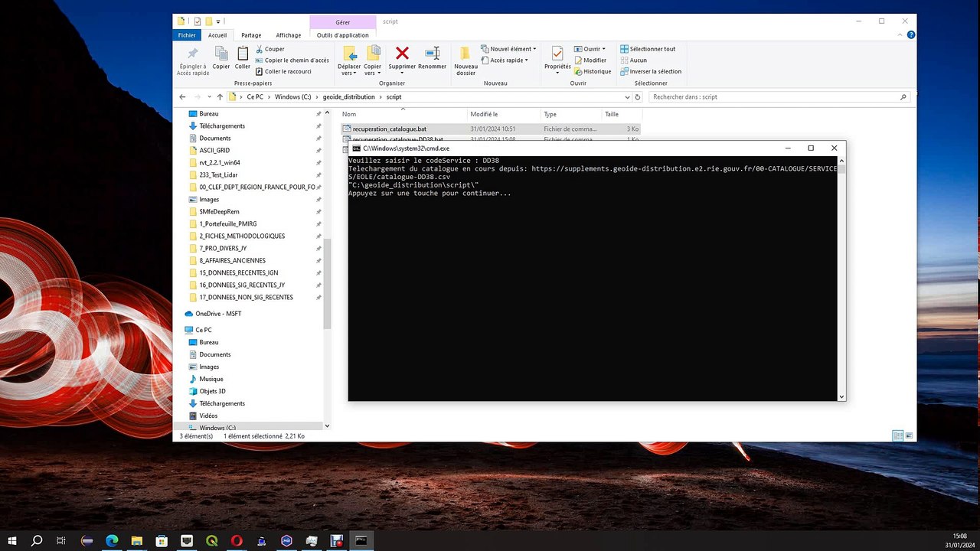
Task: Click Inverser la sélection
Action: tap(651, 72)
